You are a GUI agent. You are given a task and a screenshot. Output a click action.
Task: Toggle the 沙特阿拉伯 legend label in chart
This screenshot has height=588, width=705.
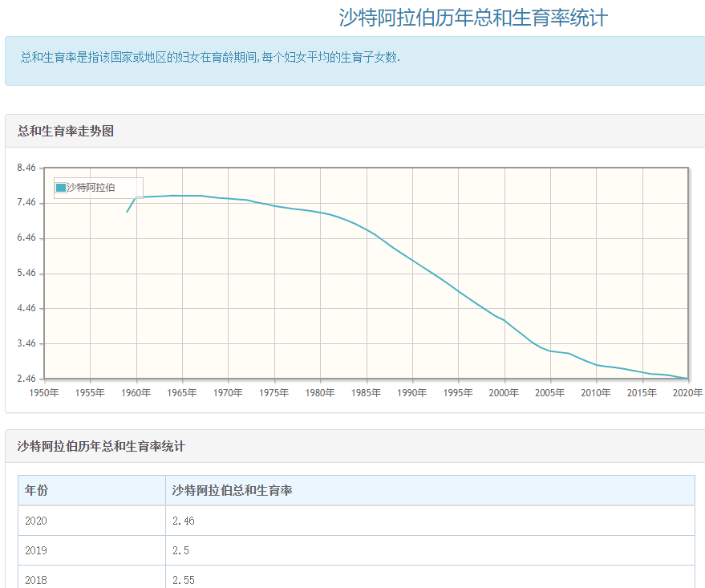(91, 188)
